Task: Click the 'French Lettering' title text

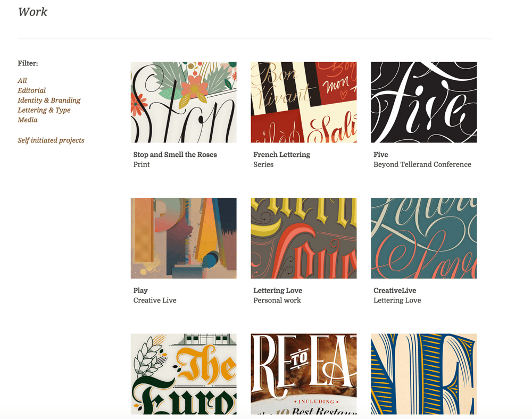Action: point(281,155)
